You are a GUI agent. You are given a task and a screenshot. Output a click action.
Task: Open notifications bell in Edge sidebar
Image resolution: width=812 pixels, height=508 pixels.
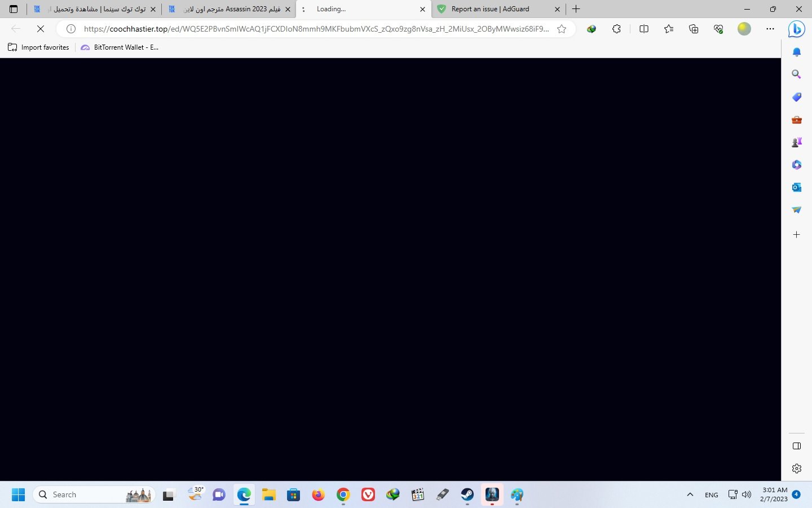(x=796, y=51)
